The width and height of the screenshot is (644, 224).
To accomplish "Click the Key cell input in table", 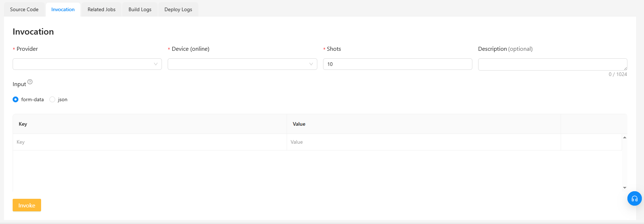I will (x=150, y=142).
